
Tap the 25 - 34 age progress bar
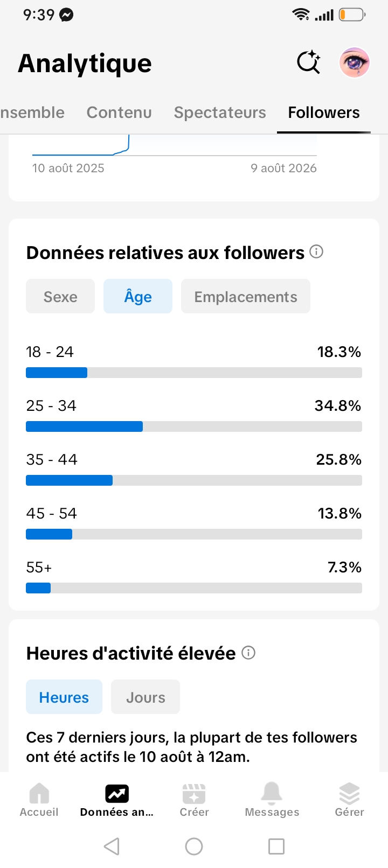pyautogui.click(x=194, y=426)
